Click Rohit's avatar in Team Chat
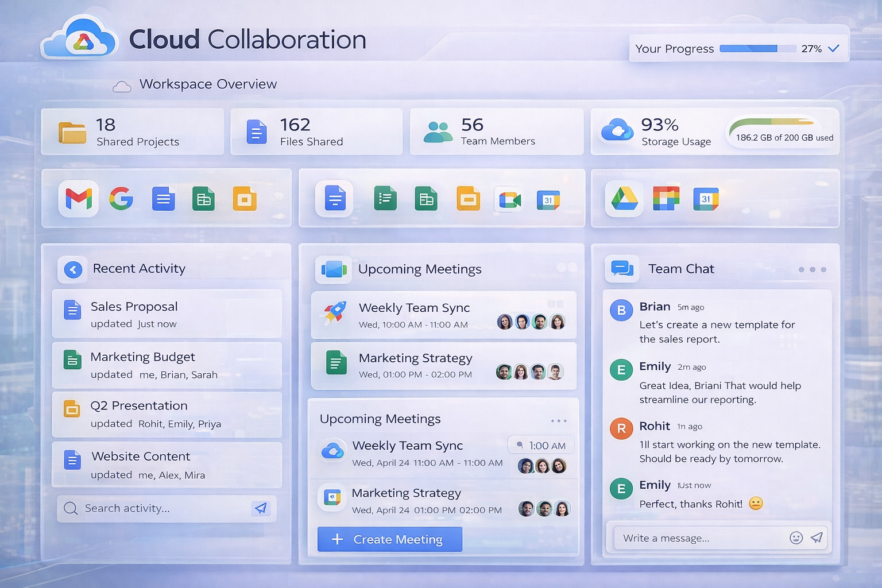 621,428
